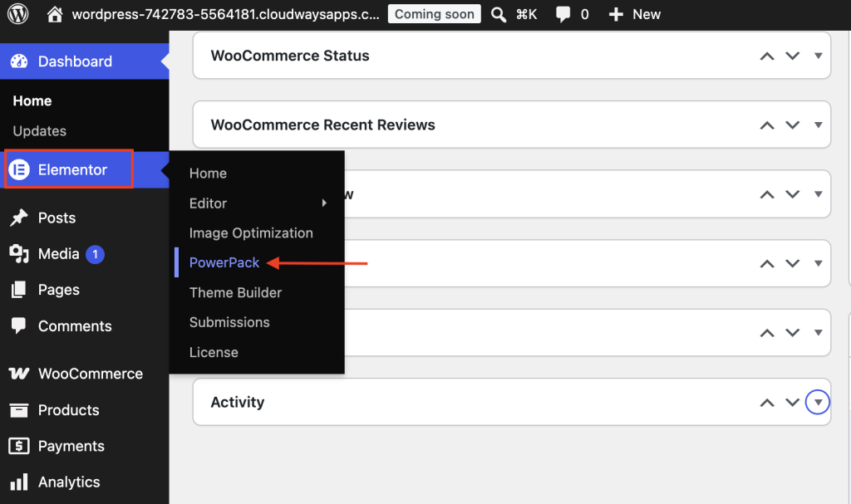Click the Activity widget title
The height and width of the screenshot is (504, 851).
click(237, 403)
